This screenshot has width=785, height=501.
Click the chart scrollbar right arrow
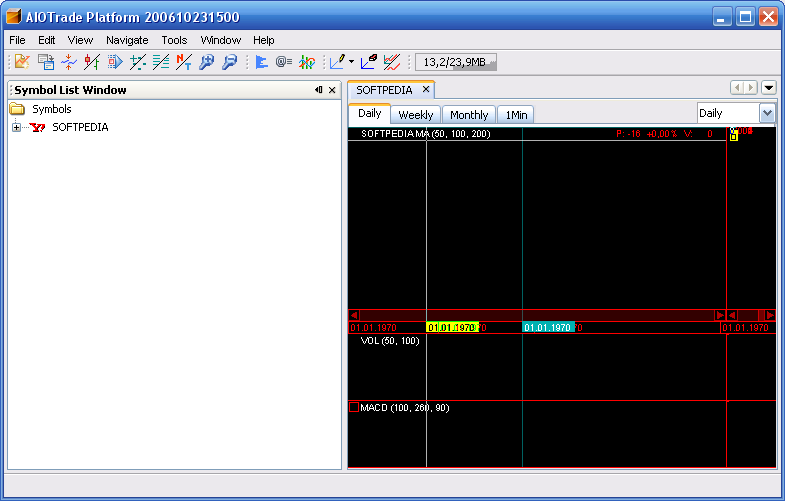tap(720, 315)
